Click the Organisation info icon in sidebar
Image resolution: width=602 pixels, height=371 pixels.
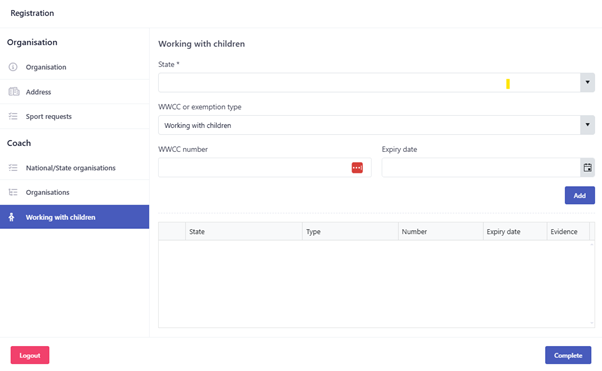tap(13, 67)
